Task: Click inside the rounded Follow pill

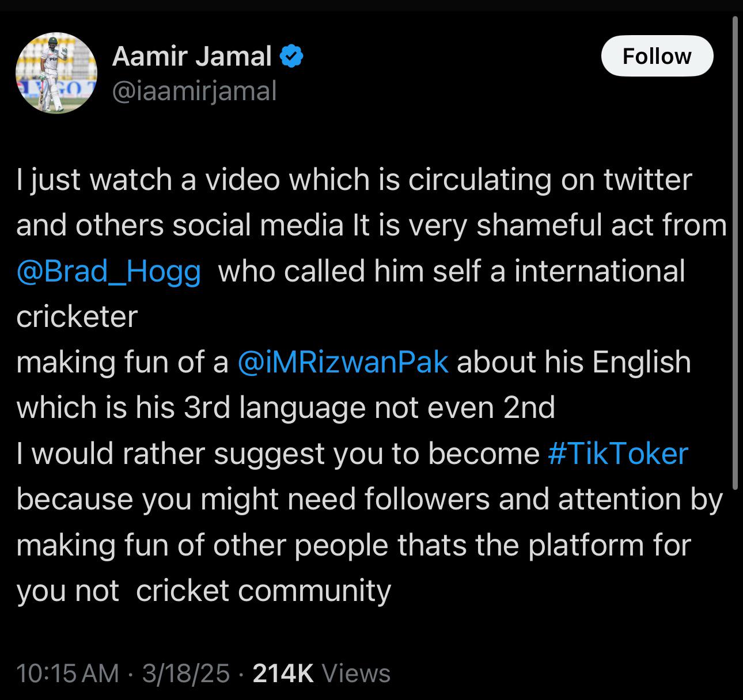Action: pyautogui.click(x=657, y=55)
